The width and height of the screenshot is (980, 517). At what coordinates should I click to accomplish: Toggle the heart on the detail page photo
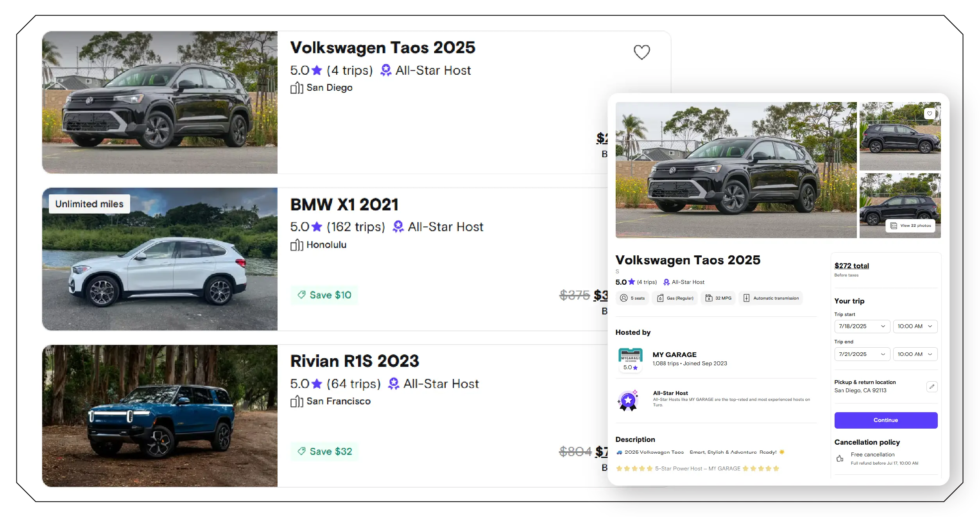(x=930, y=113)
